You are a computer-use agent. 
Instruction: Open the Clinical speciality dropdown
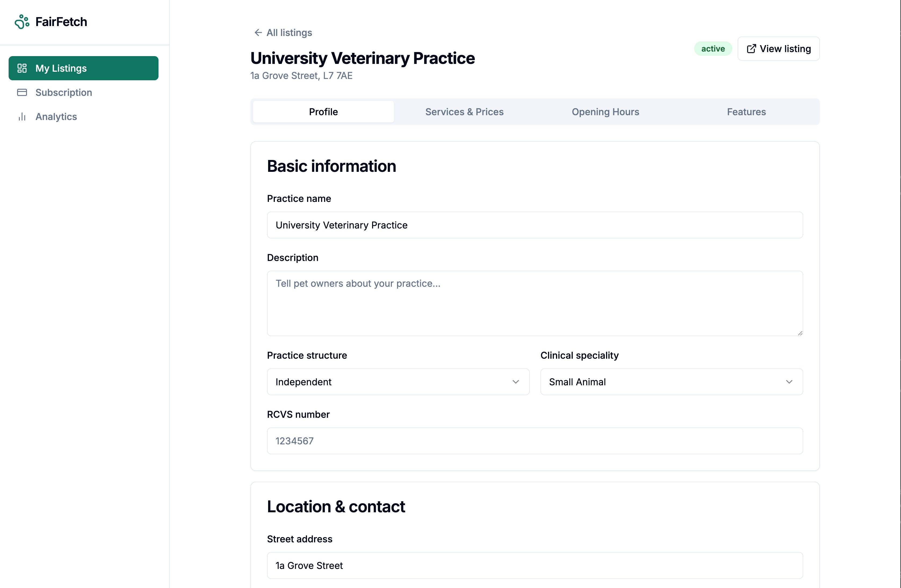(x=671, y=382)
